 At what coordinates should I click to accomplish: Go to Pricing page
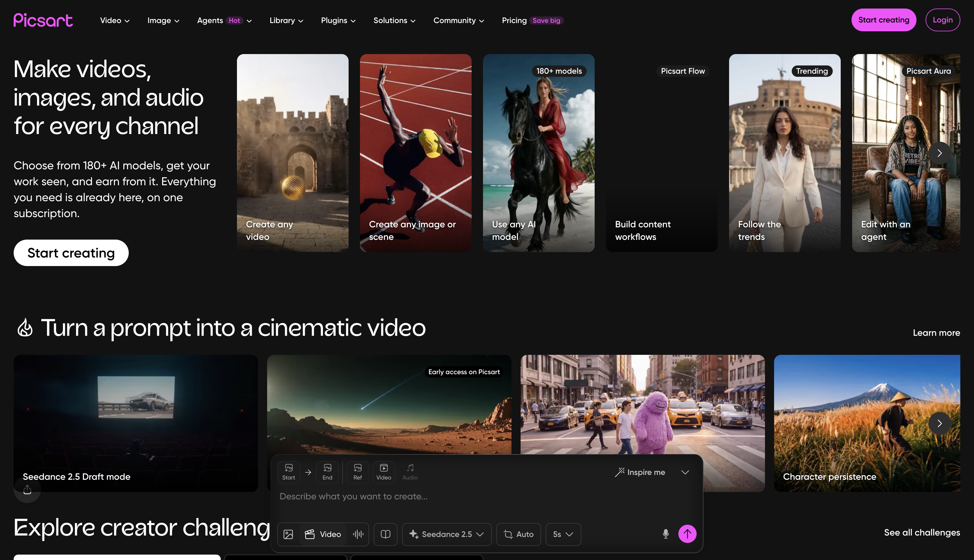point(533,20)
